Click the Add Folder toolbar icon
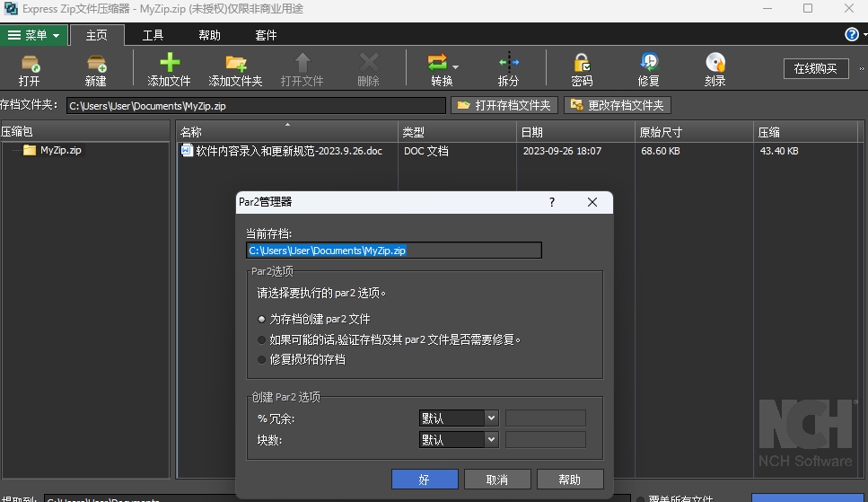The height and width of the screenshot is (502, 868). coord(236,63)
